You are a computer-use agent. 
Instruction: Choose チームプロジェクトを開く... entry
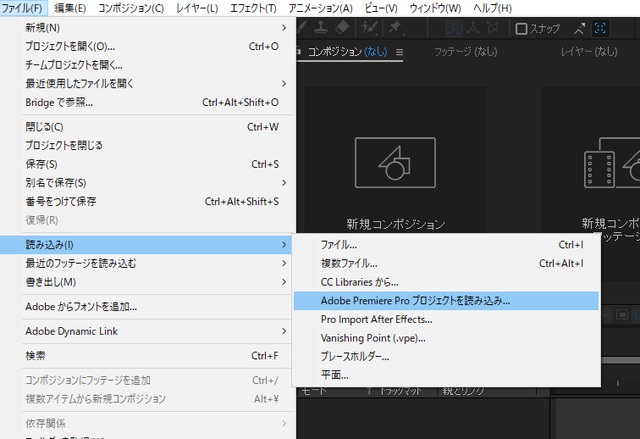click(148, 65)
